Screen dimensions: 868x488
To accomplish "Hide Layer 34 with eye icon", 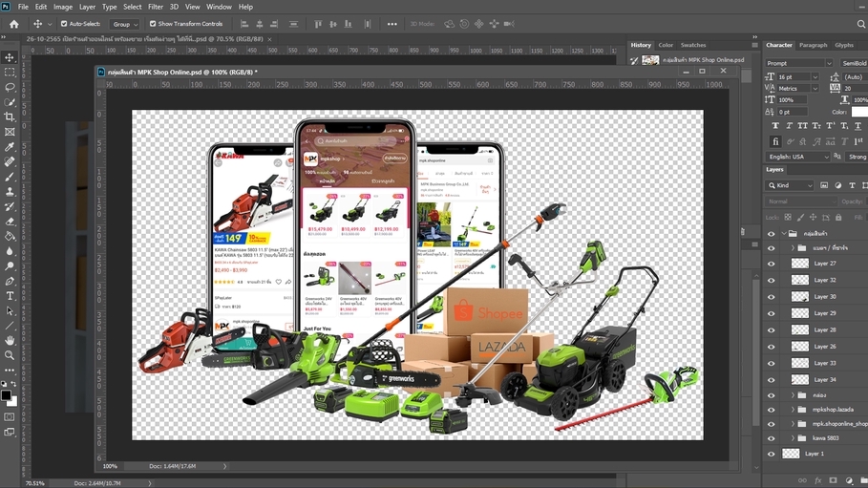I will 772,380.
